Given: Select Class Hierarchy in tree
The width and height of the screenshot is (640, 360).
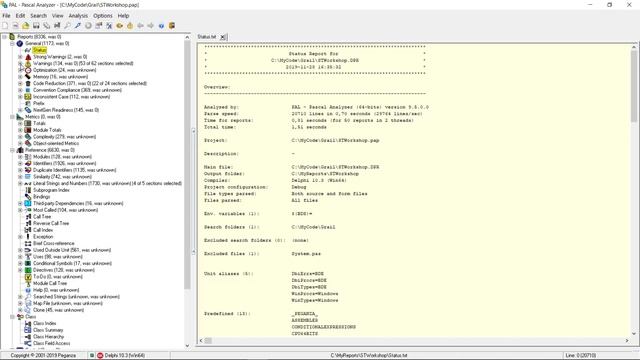Looking at the screenshot, I should (x=49, y=337).
